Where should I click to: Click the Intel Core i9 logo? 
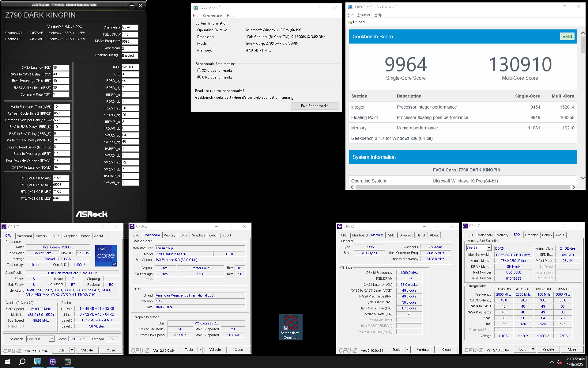106,255
